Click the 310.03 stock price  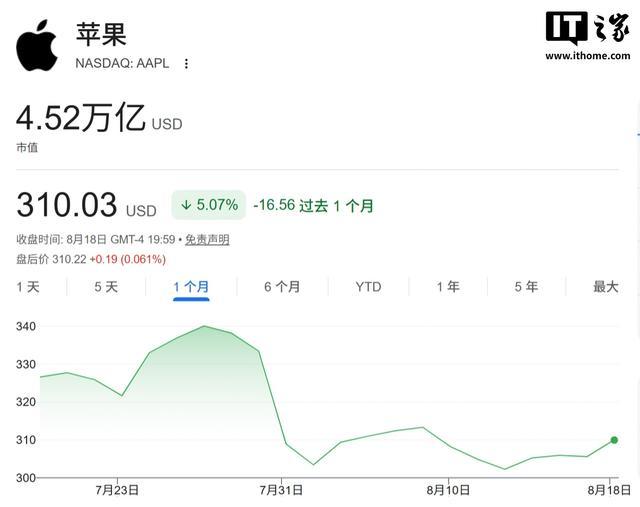[67, 205]
